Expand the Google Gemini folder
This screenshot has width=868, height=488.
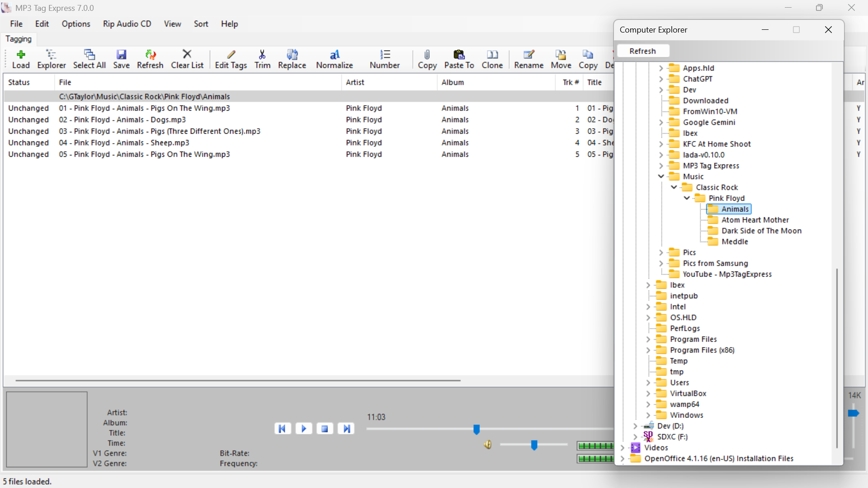pos(661,122)
